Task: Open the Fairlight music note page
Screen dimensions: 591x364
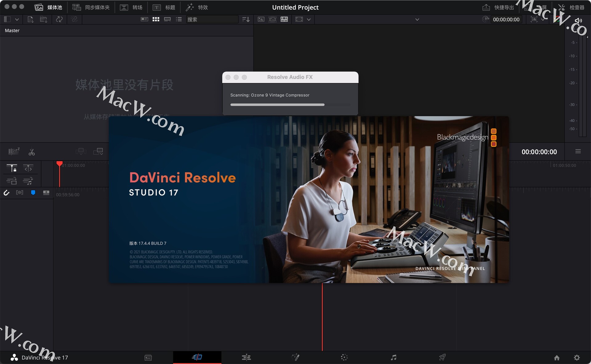Action: coord(393,357)
